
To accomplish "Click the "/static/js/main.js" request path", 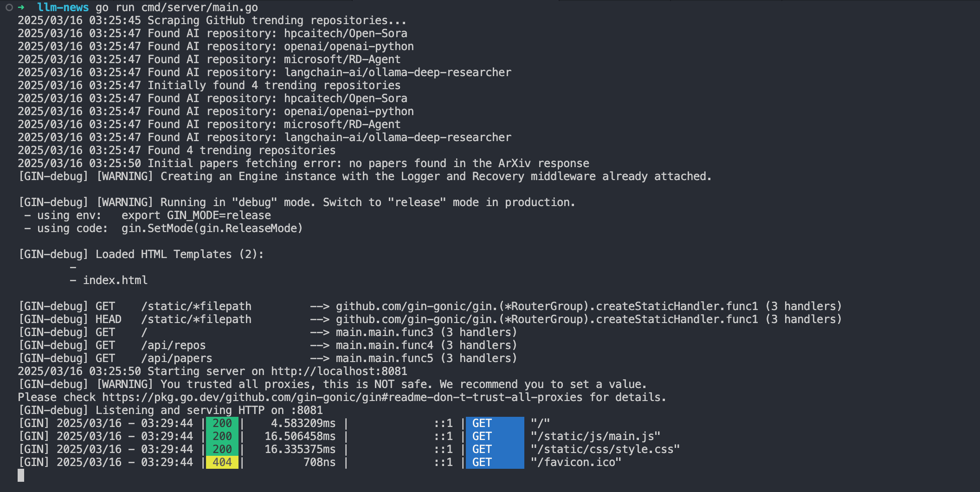I will pyautogui.click(x=595, y=436).
